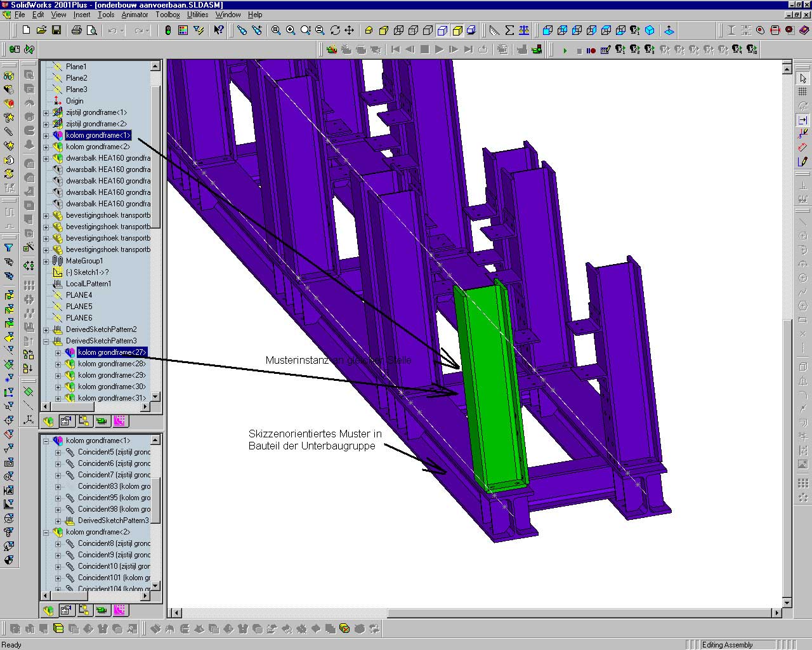Click the Rebuild traffic light icon

point(167,30)
